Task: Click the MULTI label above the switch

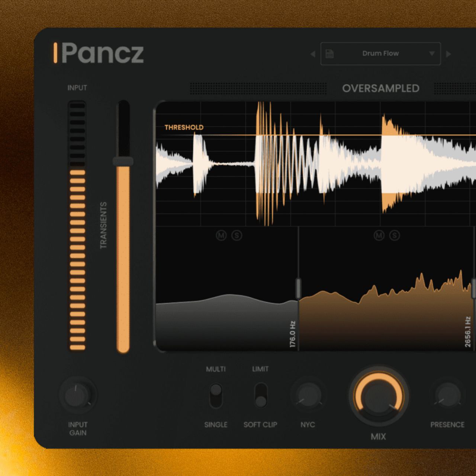Action: point(216,369)
